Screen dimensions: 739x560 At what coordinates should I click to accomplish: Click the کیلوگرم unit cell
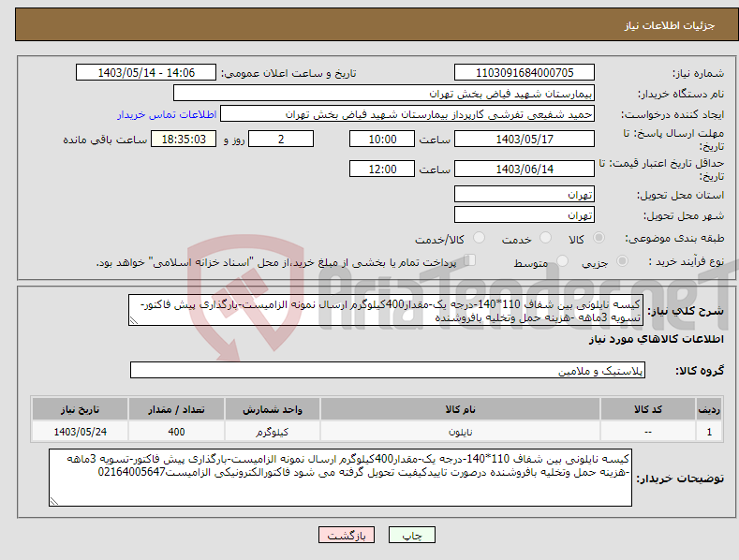click(x=272, y=432)
